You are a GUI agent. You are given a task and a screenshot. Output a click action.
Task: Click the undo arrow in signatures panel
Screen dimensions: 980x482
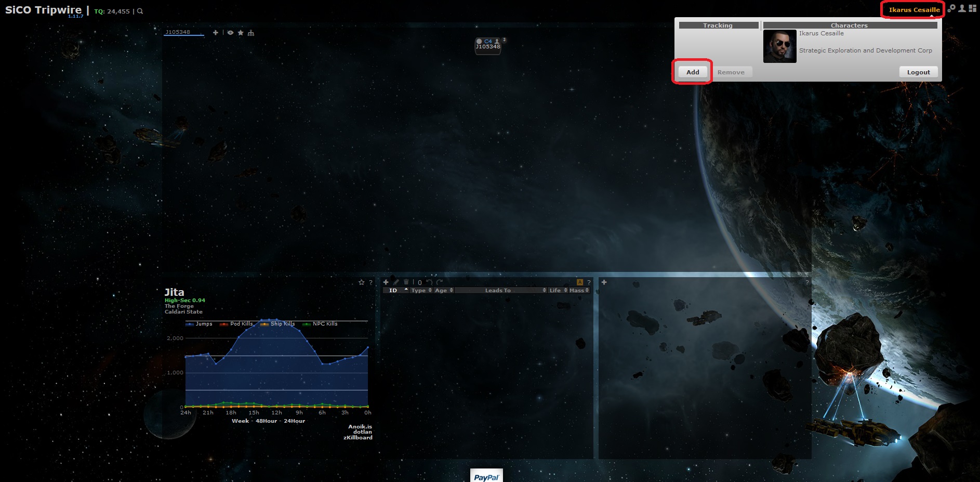pyautogui.click(x=429, y=282)
